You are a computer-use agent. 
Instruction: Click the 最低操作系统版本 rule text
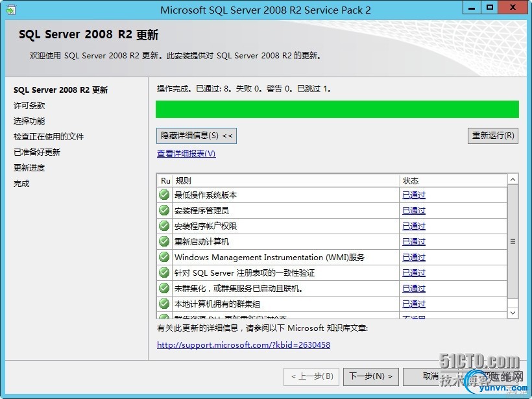coord(206,195)
